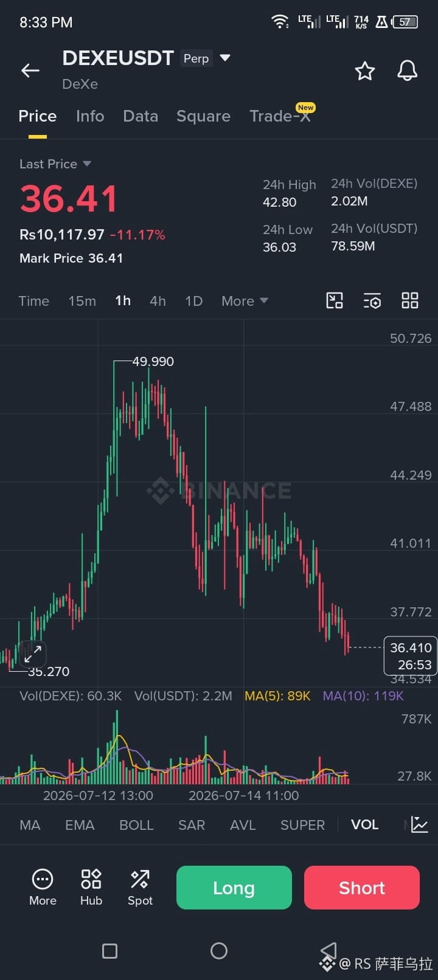Enable EMA indicator
This screenshot has height=980, width=438.
point(80,825)
